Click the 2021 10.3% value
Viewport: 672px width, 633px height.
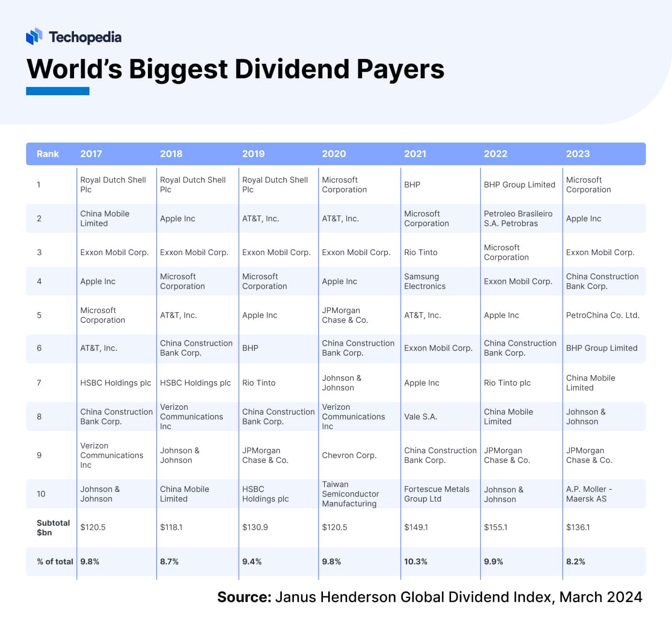(x=416, y=561)
